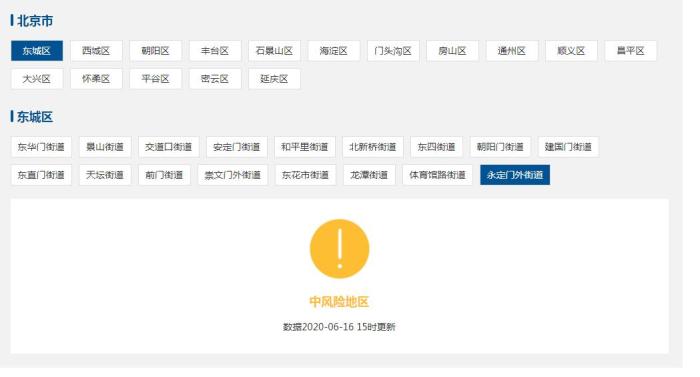The height and width of the screenshot is (377, 700).
Task: Click the 中风险地区 risk level label
Action: click(x=339, y=302)
